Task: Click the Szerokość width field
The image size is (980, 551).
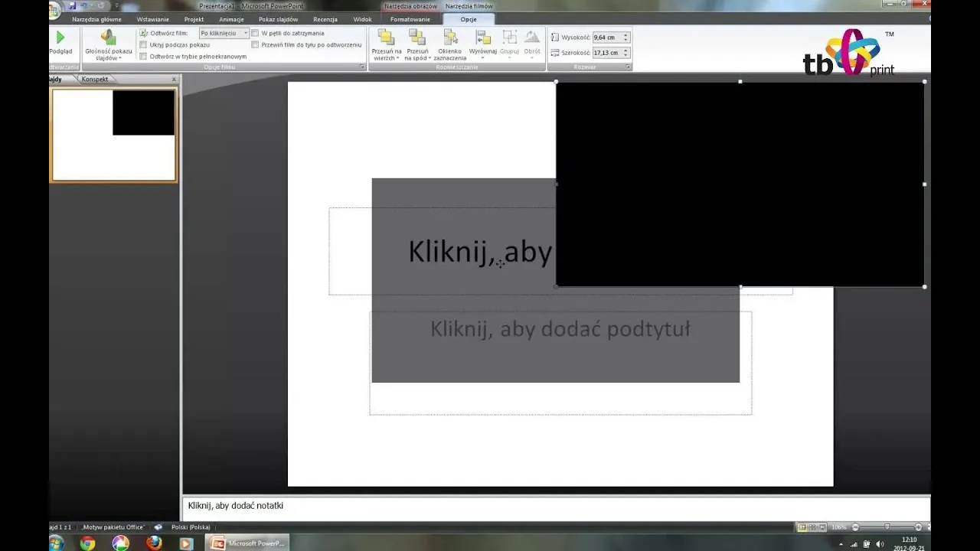Action: click(x=607, y=53)
